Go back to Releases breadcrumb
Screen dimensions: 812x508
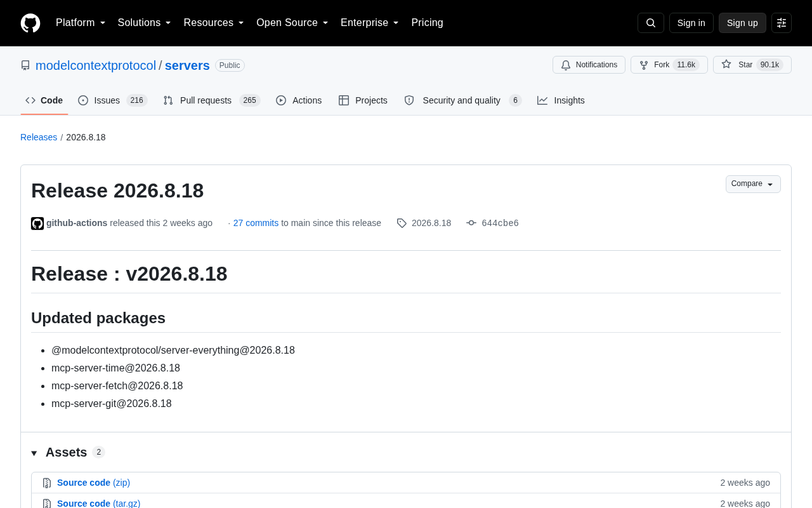pyautogui.click(x=39, y=137)
